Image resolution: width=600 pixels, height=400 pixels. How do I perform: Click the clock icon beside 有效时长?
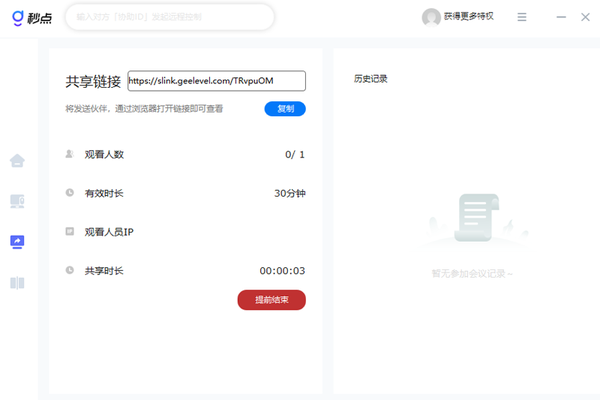[69, 192]
